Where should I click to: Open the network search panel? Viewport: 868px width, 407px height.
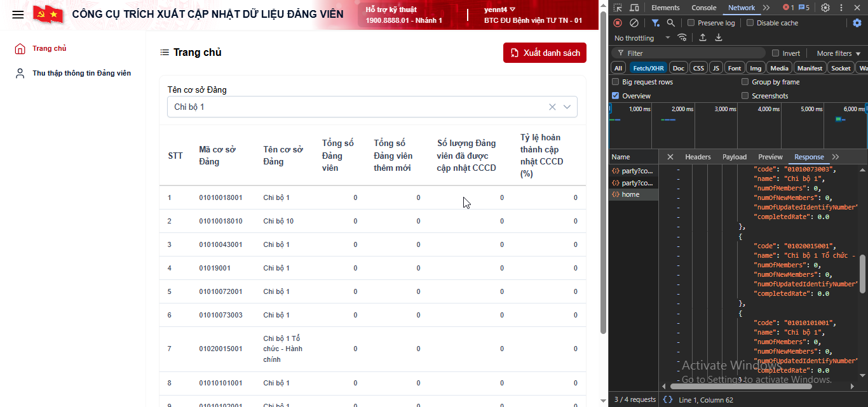point(670,22)
